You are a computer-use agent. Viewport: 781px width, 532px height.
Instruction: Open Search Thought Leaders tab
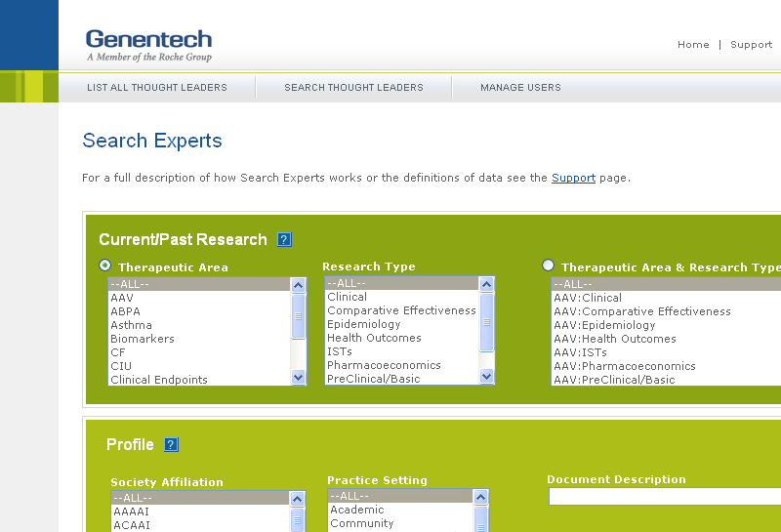pos(353,88)
